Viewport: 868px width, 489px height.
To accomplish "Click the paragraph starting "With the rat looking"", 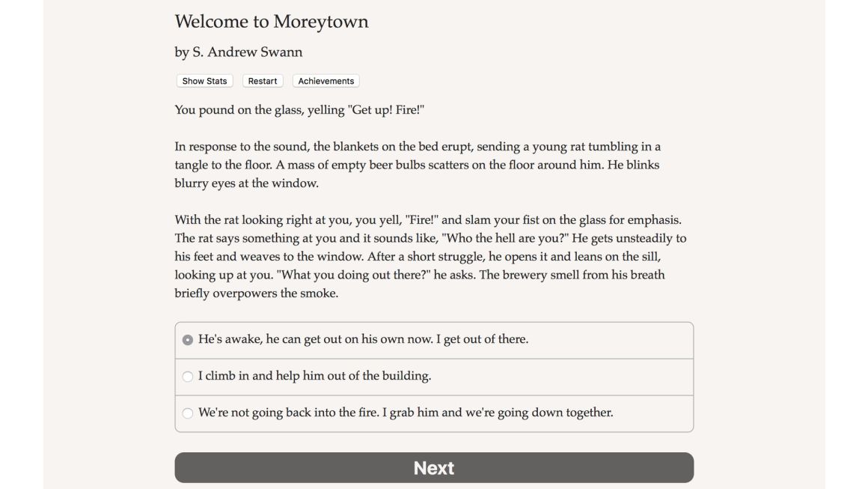I will [x=431, y=256].
